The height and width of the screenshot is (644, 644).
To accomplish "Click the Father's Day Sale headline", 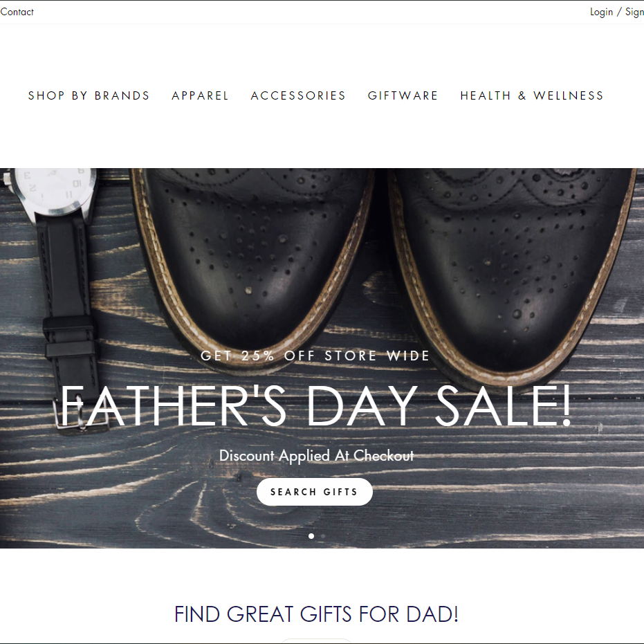I will coord(315,406).
